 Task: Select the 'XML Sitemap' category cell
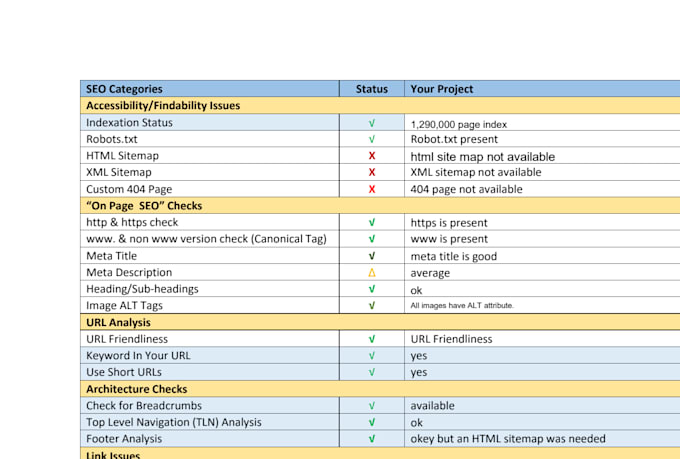(210, 172)
